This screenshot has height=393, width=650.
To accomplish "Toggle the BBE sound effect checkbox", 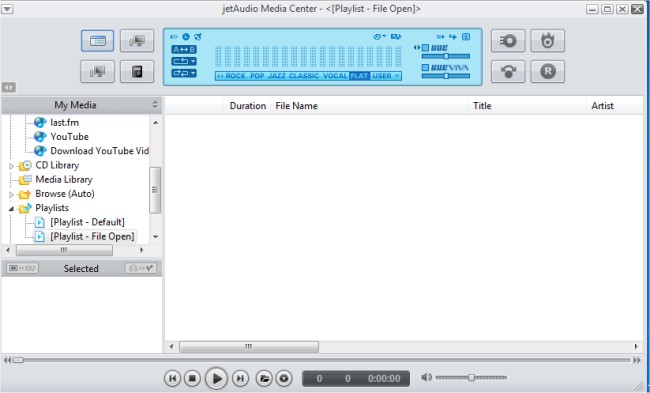I will (x=425, y=48).
